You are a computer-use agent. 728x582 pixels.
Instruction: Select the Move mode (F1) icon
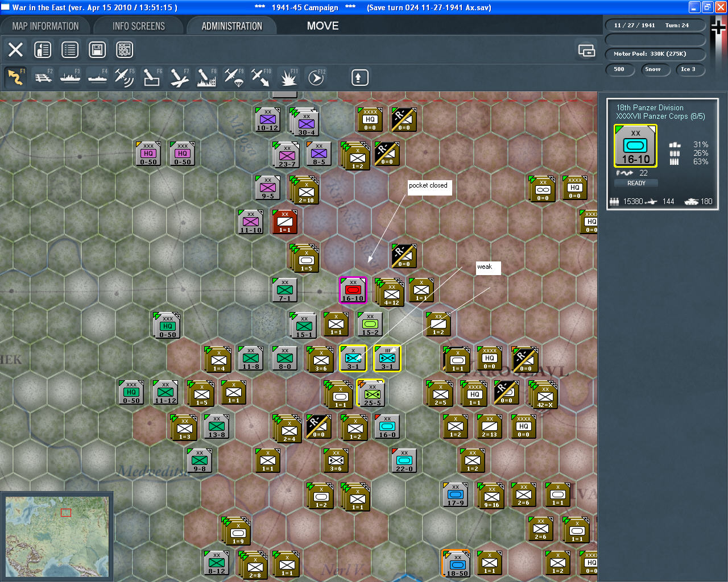coord(15,77)
